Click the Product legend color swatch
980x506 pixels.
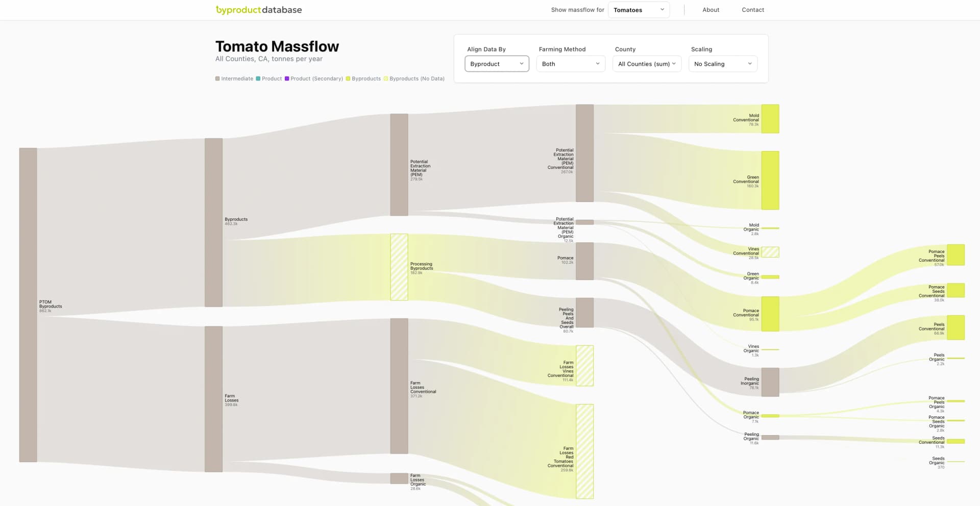[x=258, y=79]
